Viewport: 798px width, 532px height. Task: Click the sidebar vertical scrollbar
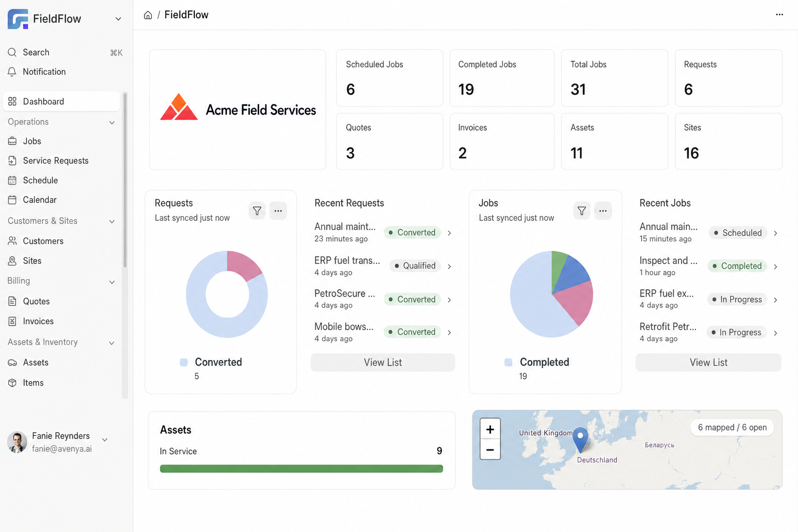point(125,180)
